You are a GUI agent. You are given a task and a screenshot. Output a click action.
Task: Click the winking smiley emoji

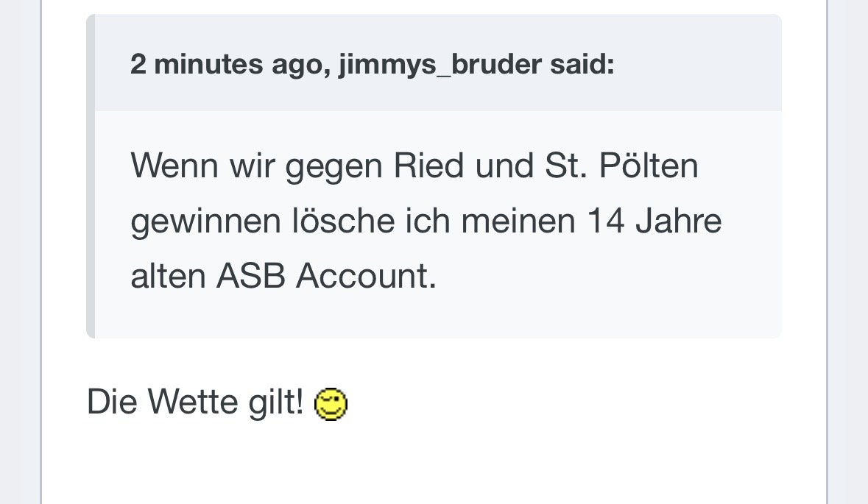point(331,405)
